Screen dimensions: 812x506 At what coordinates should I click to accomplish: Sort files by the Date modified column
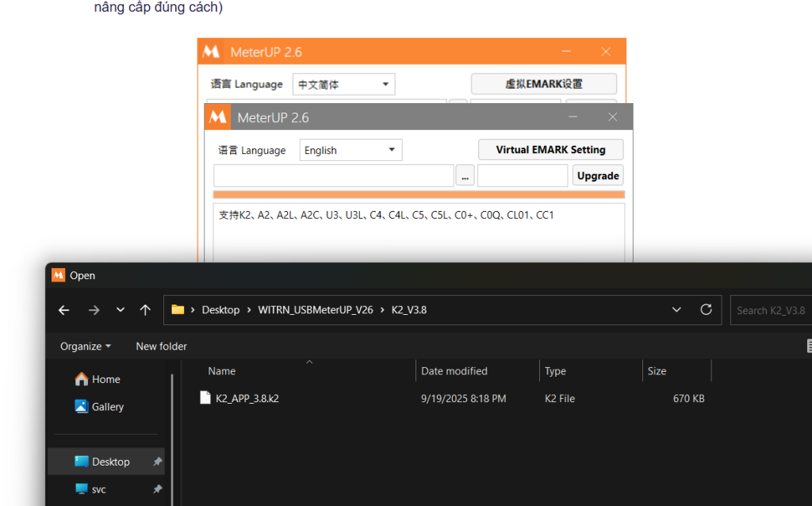pyautogui.click(x=454, y=371)
